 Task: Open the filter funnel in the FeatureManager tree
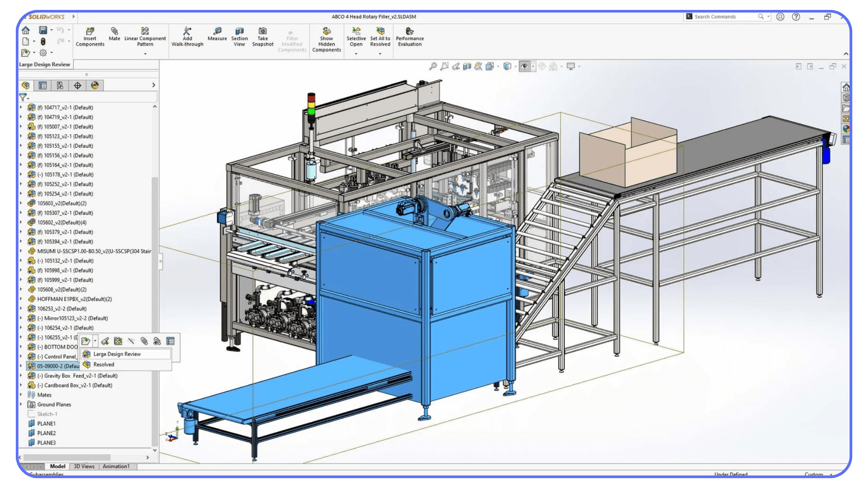22,96
